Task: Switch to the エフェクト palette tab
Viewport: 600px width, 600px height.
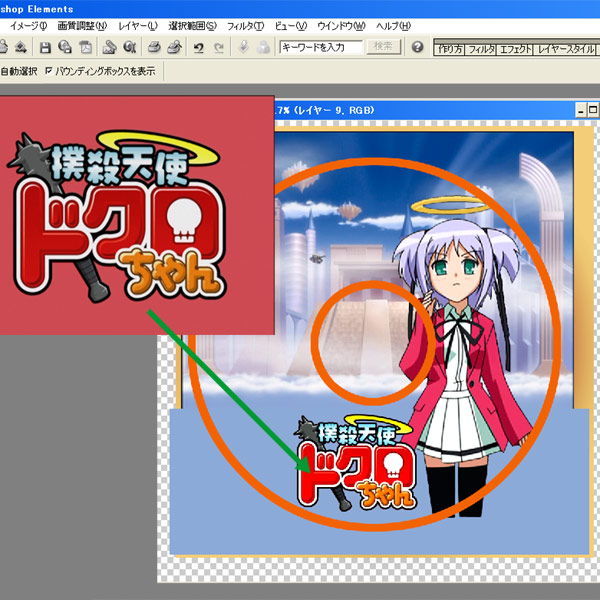Action: tap(515, 49)
